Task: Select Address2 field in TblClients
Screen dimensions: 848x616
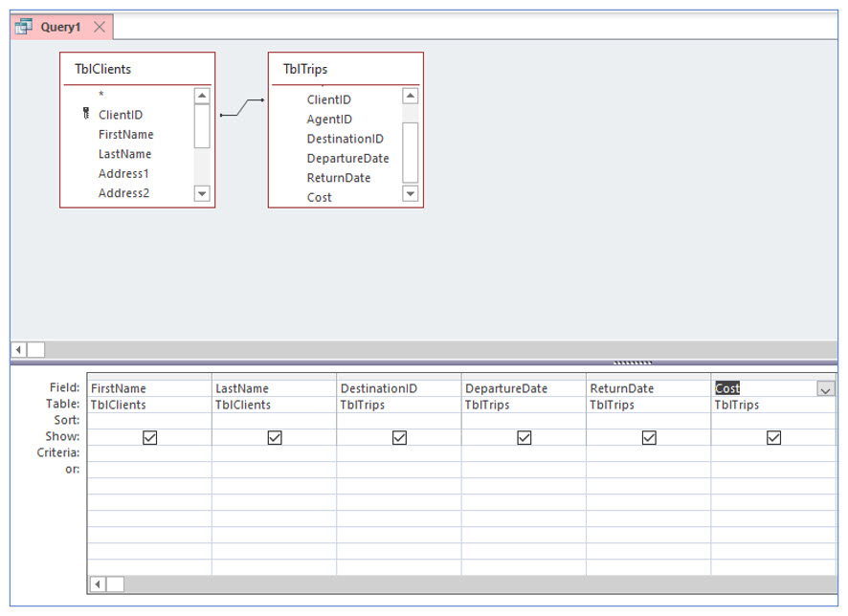Action: click(x=123, y=193)
